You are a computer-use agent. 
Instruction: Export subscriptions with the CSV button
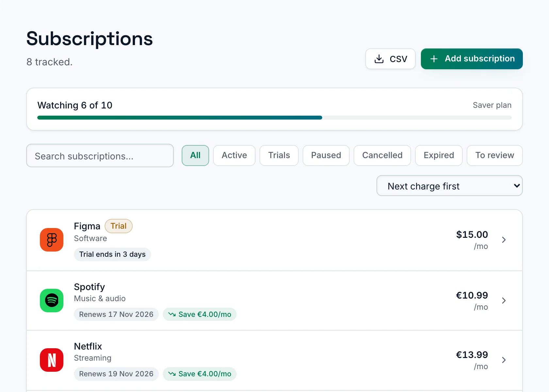point(391,59)
